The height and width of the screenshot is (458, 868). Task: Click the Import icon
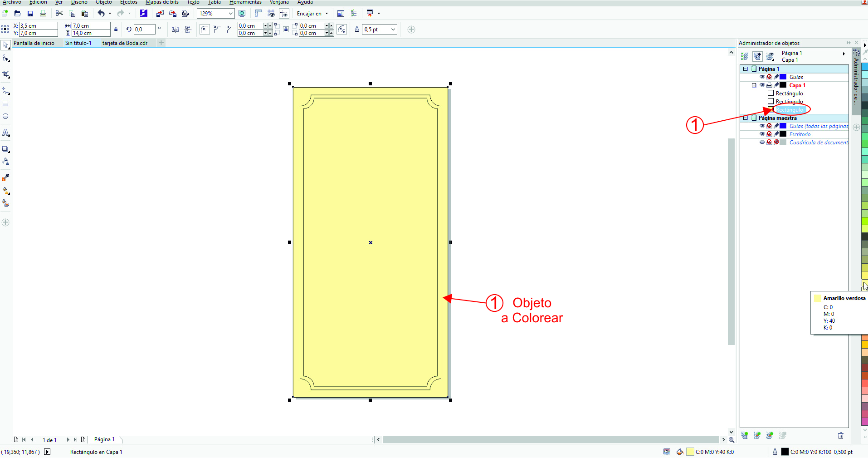point(160,14)
